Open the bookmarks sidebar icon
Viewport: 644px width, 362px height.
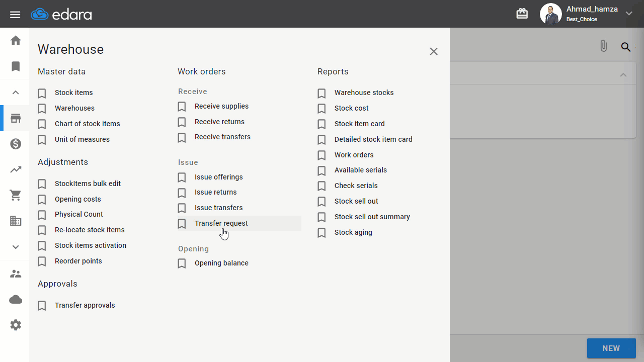16,66
